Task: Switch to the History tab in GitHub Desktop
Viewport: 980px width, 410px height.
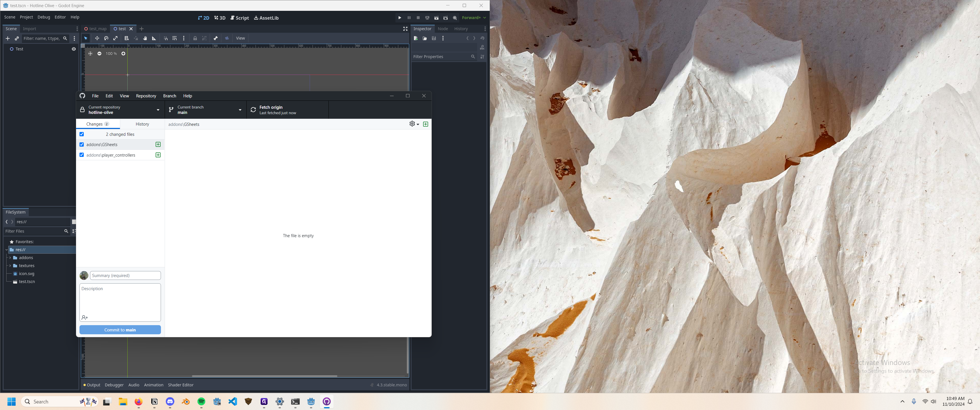Action: coord(142,124)
